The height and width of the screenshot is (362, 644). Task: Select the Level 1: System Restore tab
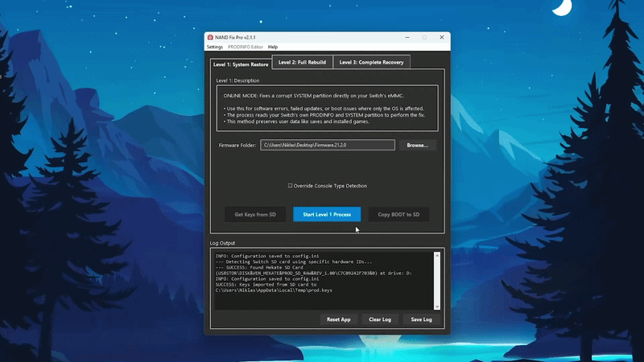(x=241, y=64)
